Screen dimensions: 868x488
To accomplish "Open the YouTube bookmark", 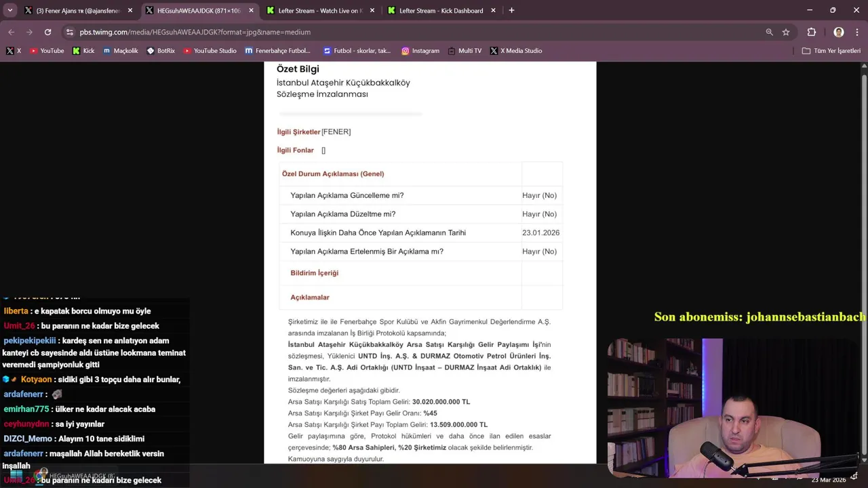I will (47, 51).
